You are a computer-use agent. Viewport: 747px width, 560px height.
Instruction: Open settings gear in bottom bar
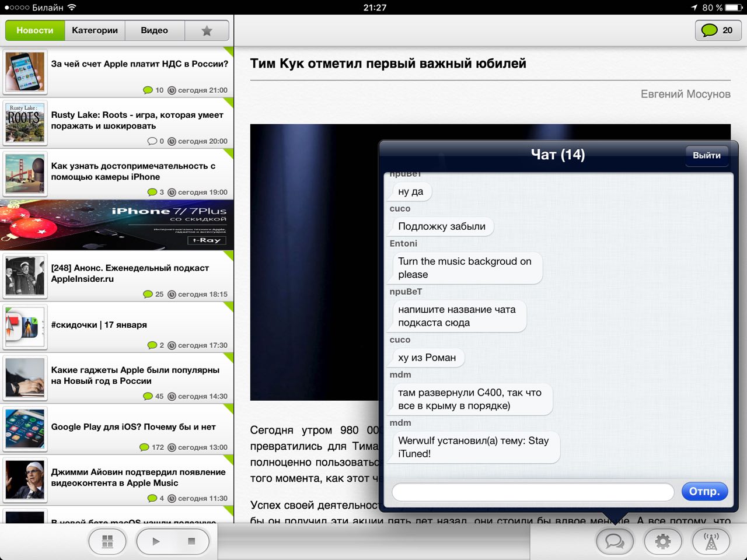[x=662, y=541]
